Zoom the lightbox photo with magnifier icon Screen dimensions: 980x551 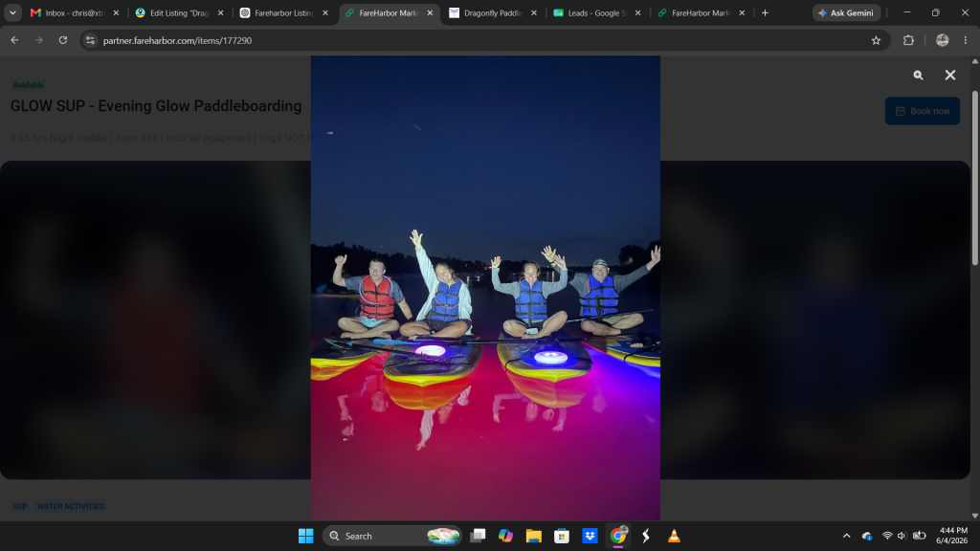pos(918,75)
